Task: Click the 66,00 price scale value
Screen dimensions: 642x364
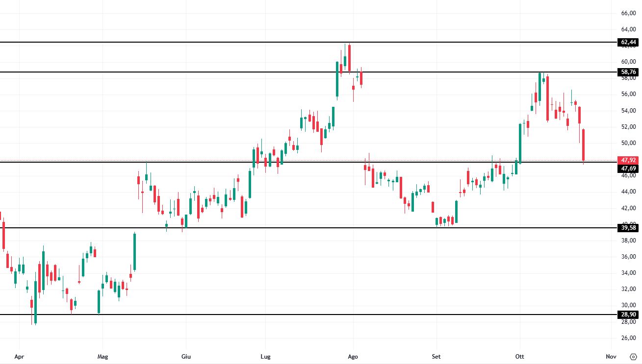Action: pos(629,13)
